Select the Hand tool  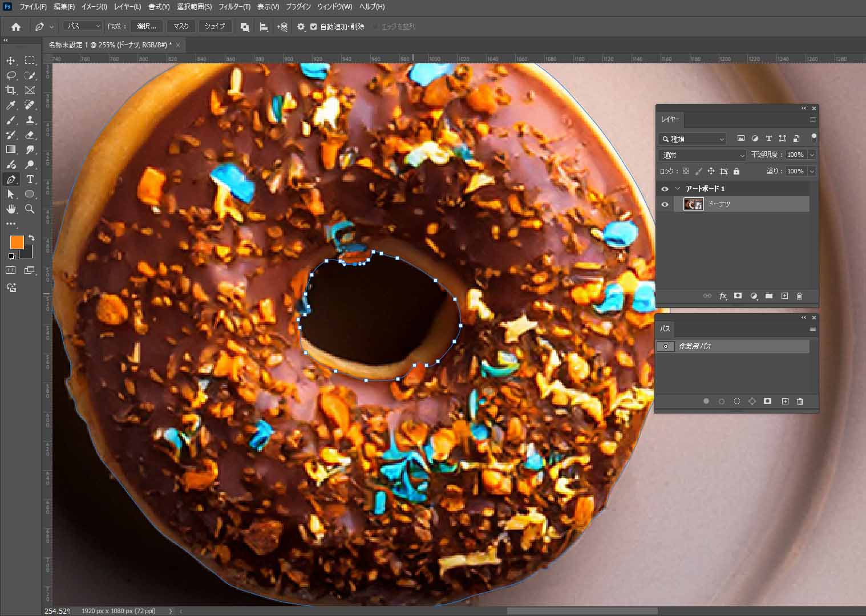point(11,209)
